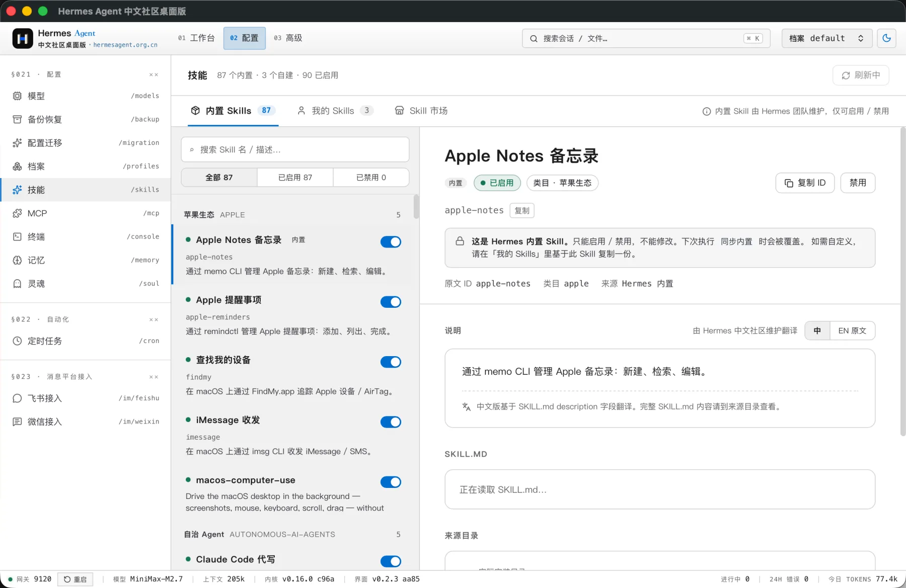
Task: Collapse the 苹果生态 APPLE skill group
Action: 292,215
